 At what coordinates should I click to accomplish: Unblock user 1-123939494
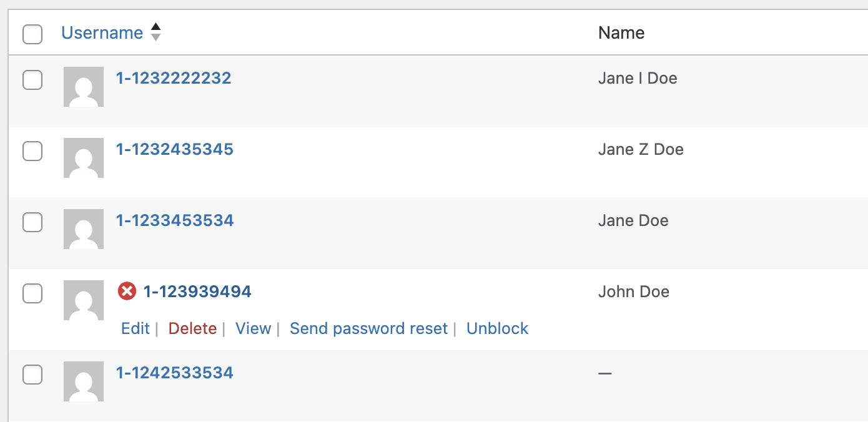point(498,328)
